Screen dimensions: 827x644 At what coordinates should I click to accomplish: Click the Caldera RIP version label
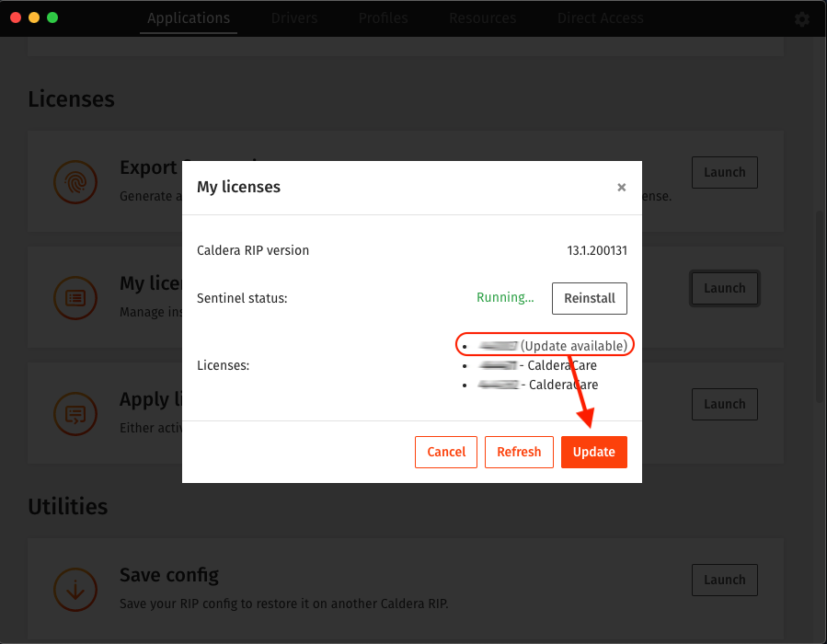(x=253, y=250)
